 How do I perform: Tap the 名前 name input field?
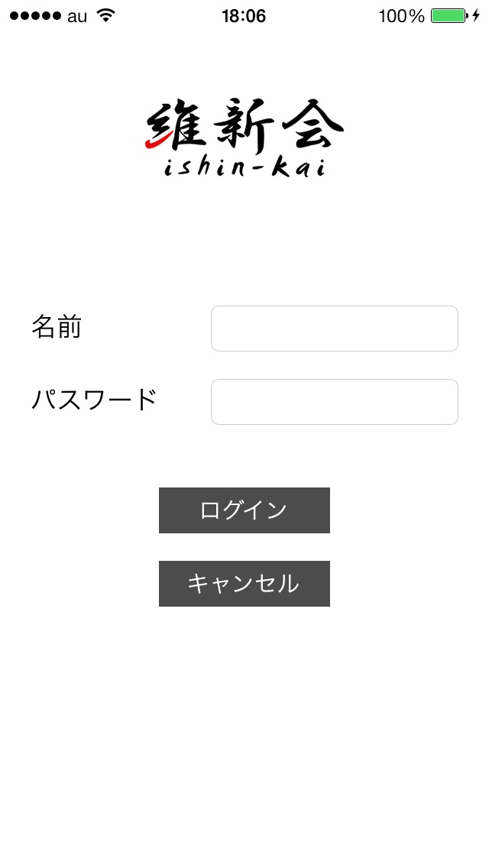(x=335, y=329)
